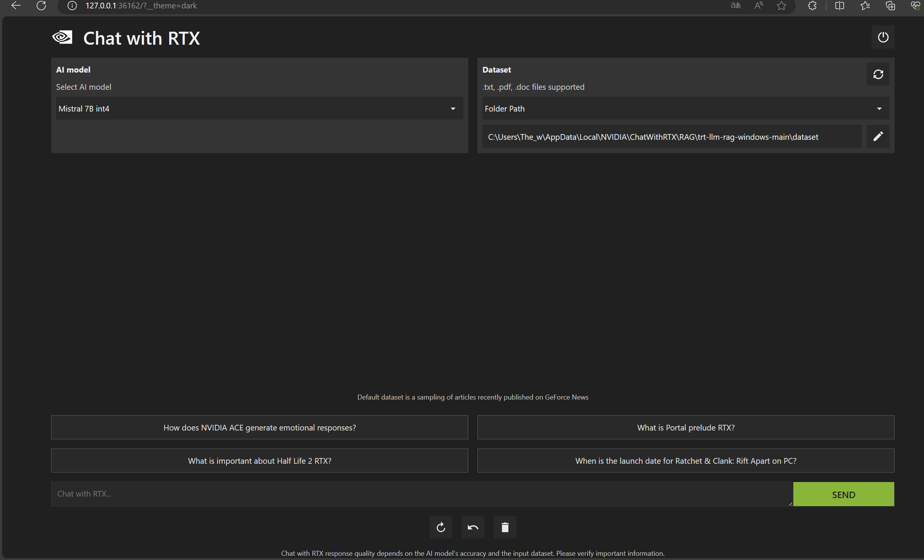Add page to favorites star icon

[782, 5]
